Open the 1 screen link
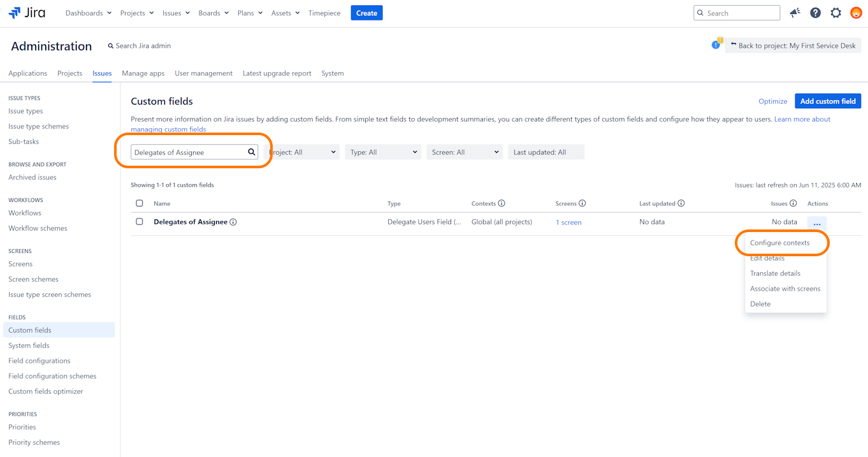Image resolution: width=868 pixels, height=457 pixels. 568,222
